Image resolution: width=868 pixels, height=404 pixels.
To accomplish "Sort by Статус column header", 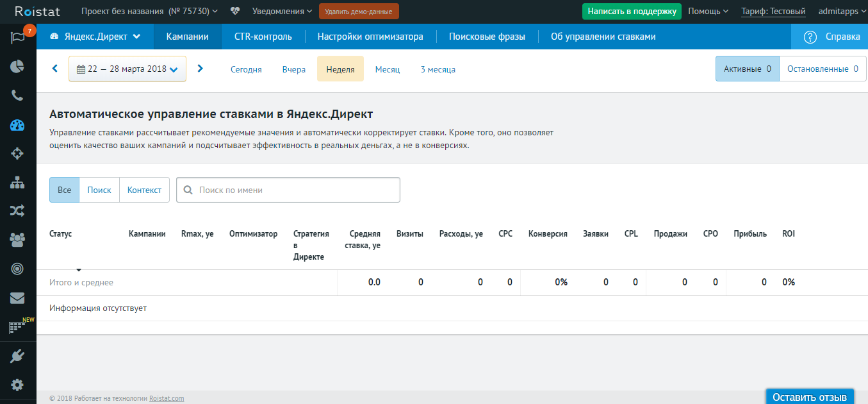I will click(61, 233).
